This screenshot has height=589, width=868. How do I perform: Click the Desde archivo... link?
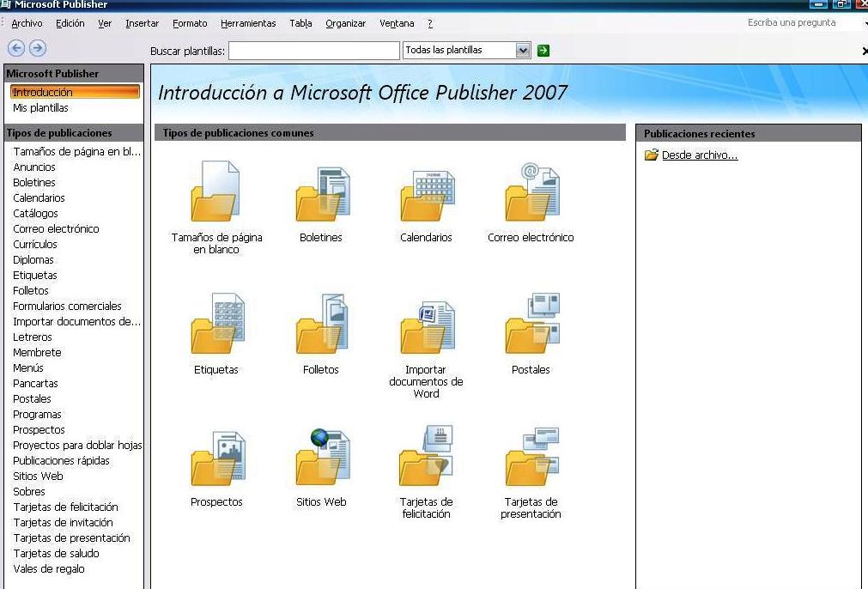click(x=700, y=155)
